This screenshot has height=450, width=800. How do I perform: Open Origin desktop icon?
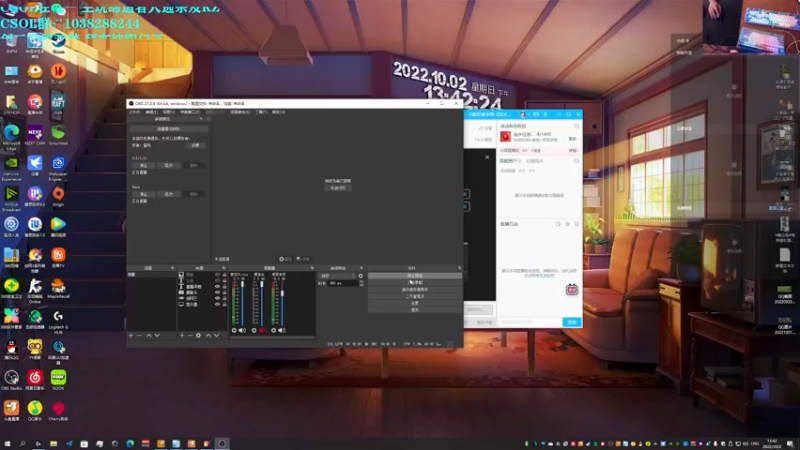click(x=58, y=196)
